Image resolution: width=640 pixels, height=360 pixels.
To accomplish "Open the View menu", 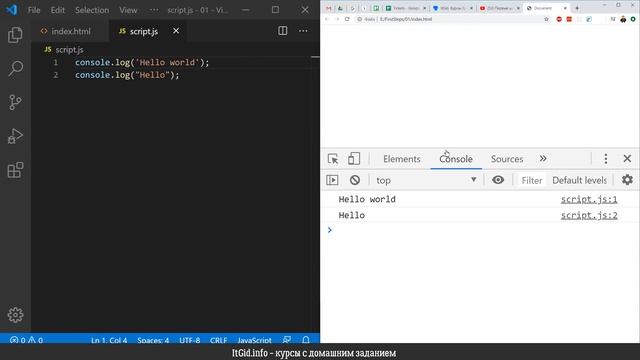I will [x=128, y=10].
